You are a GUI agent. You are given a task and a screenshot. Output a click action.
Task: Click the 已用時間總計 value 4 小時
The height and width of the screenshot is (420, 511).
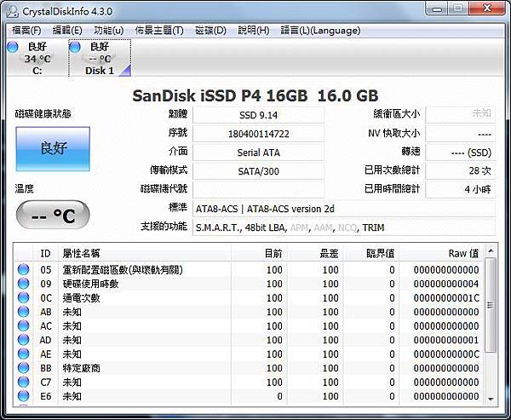(461, 190)
